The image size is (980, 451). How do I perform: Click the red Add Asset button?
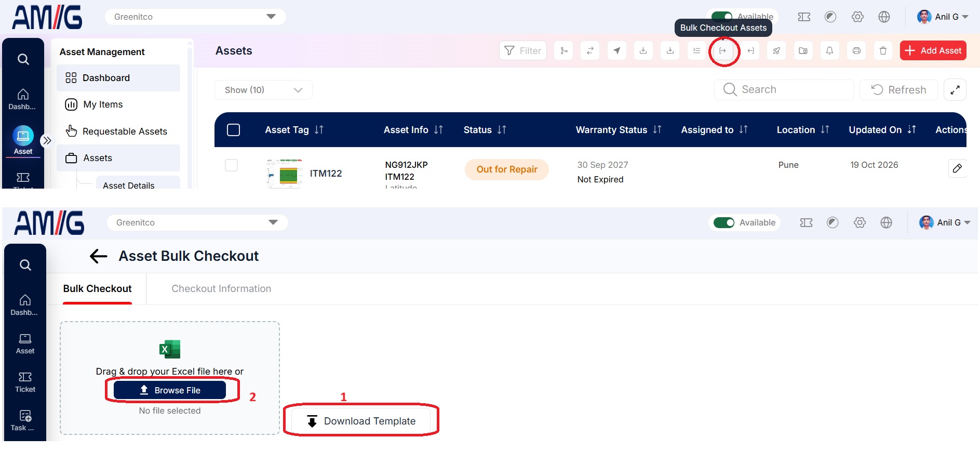[x=933, y=50]
